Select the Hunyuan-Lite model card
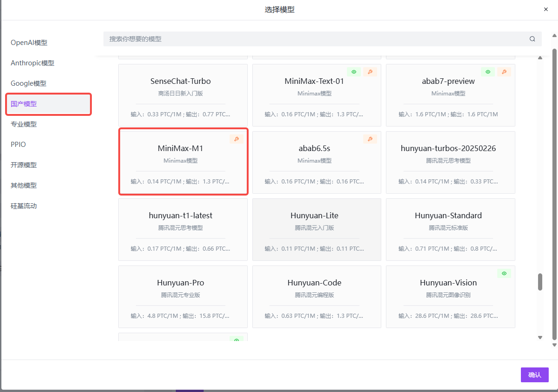This screenshot has height=392, width=558. click(x=317, y=229)
